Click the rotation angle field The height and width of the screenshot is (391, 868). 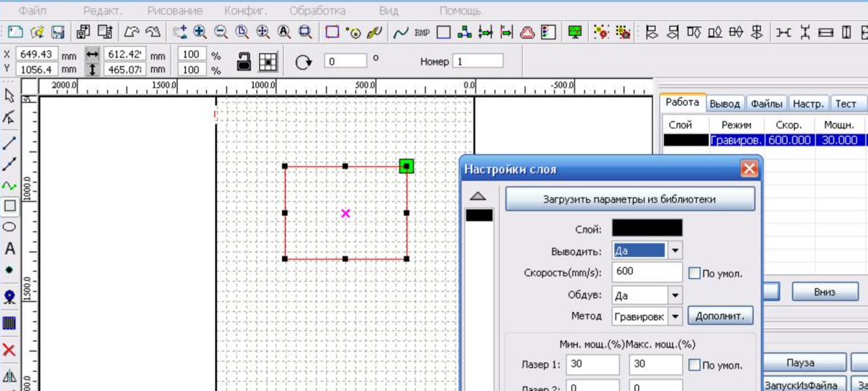346,62
